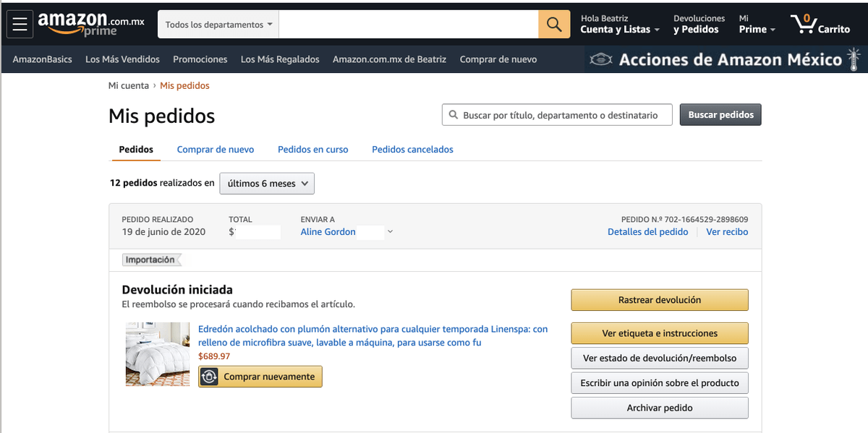Open the últimos 6 meses dropdown
868x433 pixels.
pos(267,184)
